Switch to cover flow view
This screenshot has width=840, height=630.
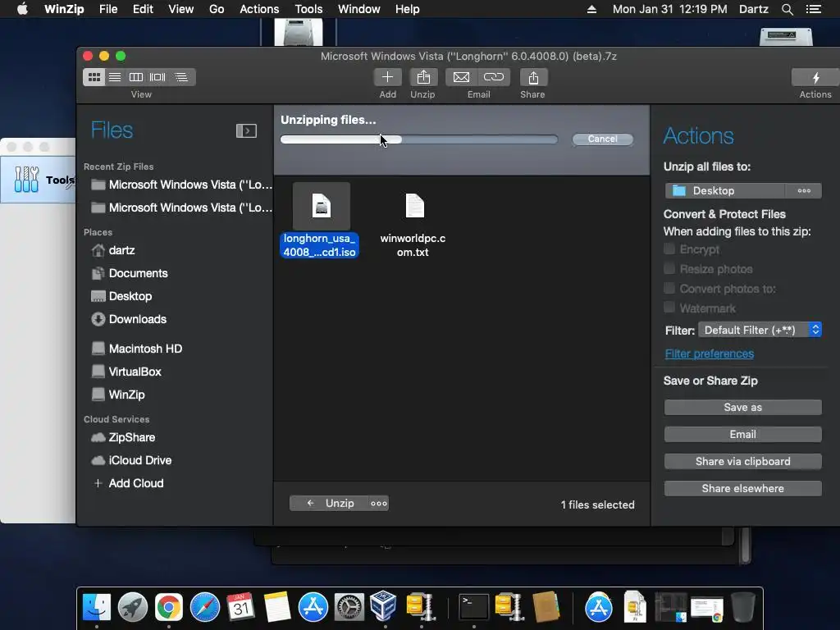click(x=157, y=77)
